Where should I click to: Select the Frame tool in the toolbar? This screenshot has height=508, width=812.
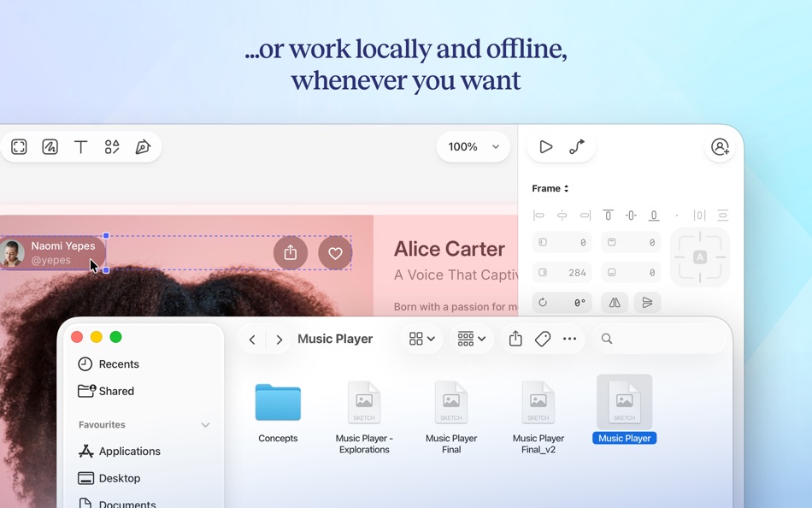(x=18, y=146)
